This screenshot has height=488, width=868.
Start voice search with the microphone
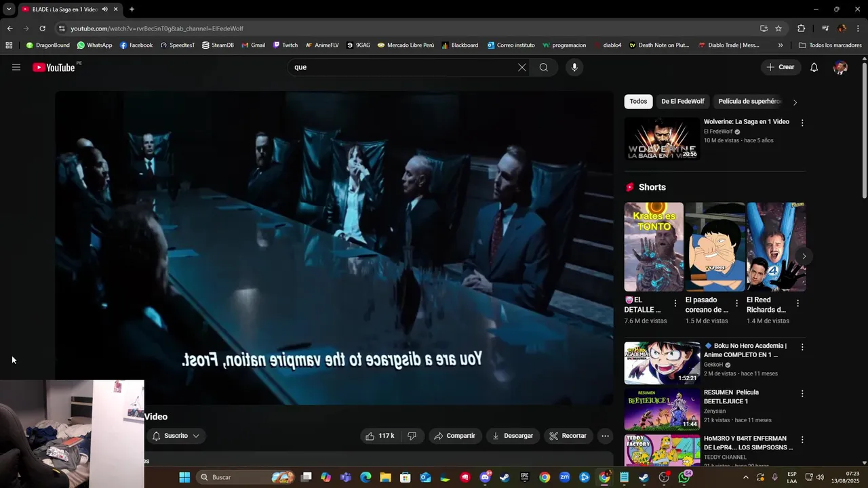[574, 67]
